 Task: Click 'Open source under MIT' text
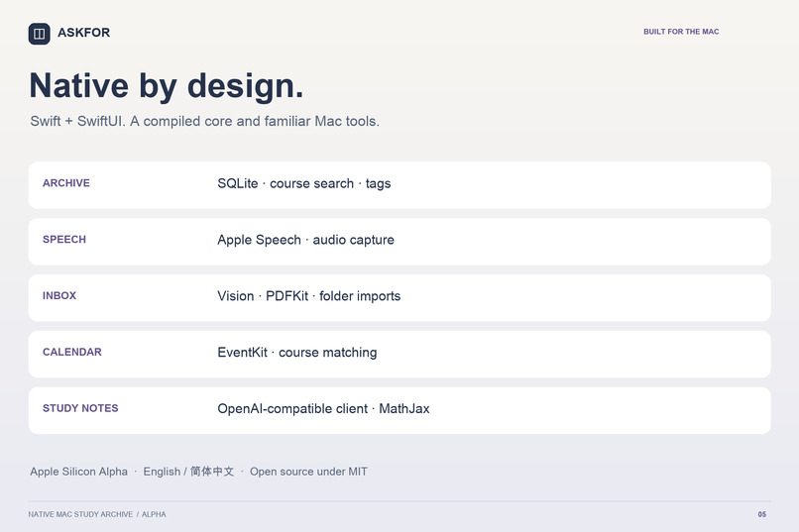[308, 472]
